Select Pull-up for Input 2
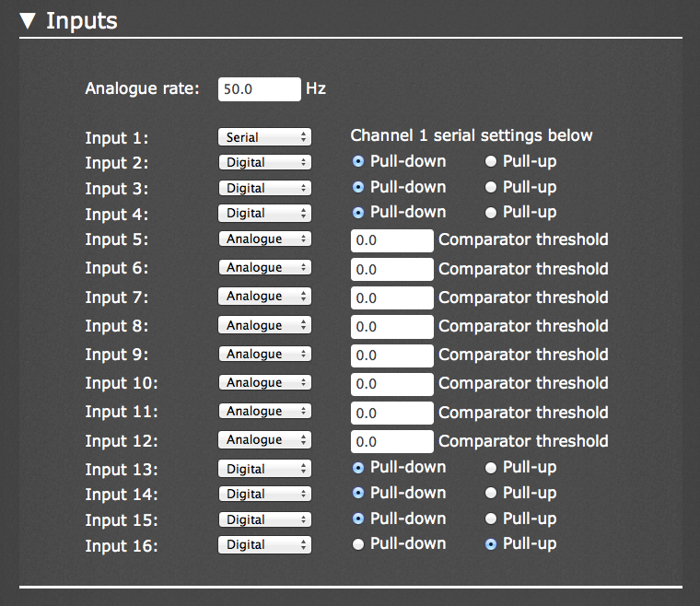The height and width of the screenshot is (606, 700). click(491, 161)
